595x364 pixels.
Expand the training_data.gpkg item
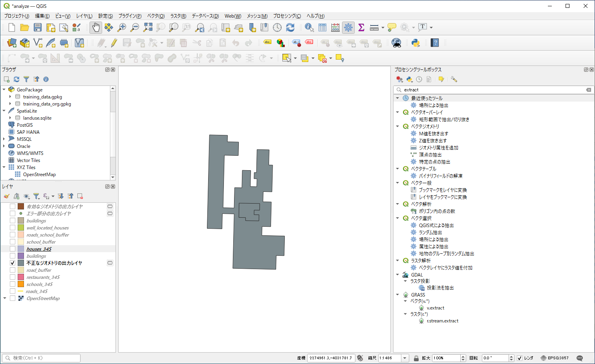click(11, 96)
